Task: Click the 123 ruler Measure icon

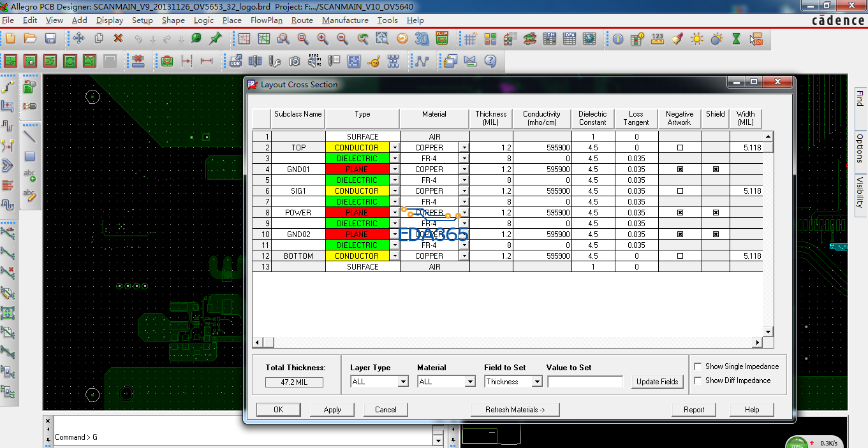Action: [x=658, y=39]
